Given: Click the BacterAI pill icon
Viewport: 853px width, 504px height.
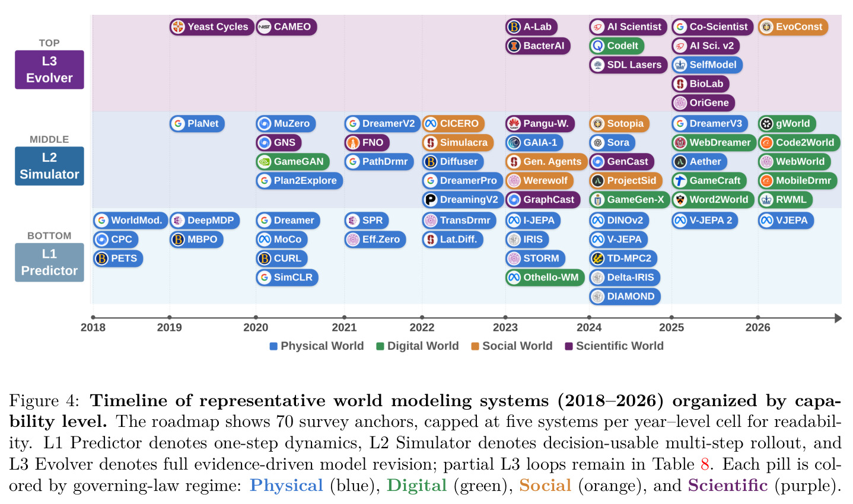Looking at the screenshot, I should pyautogui.click(x=514, y=46).
